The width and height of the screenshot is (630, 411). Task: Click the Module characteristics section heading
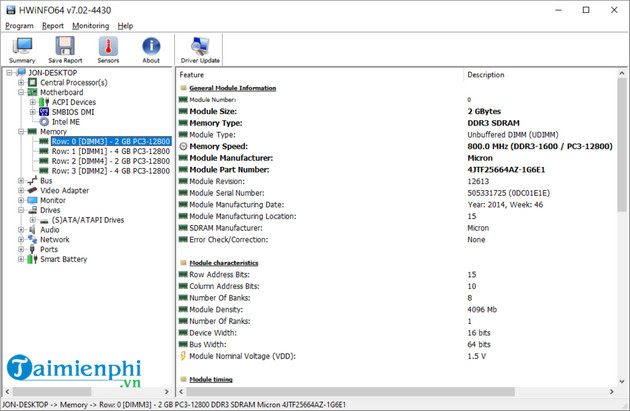[224, 263]
